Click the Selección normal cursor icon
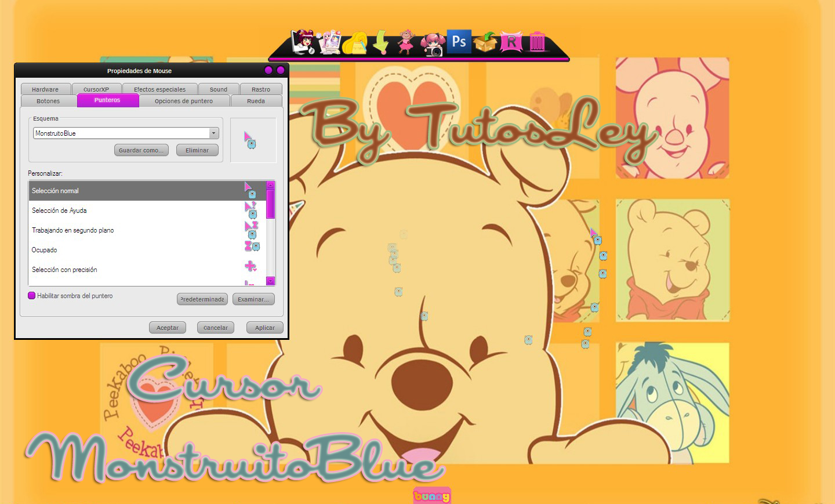Image resolution: width=835 pixels, height=504 pixels. [251, 190]
